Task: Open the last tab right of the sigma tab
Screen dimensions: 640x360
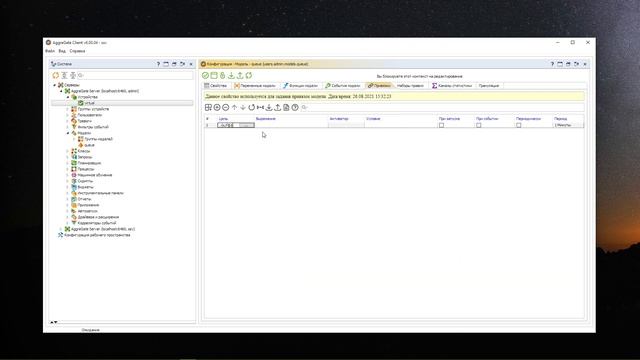Action: click(489, 86)
